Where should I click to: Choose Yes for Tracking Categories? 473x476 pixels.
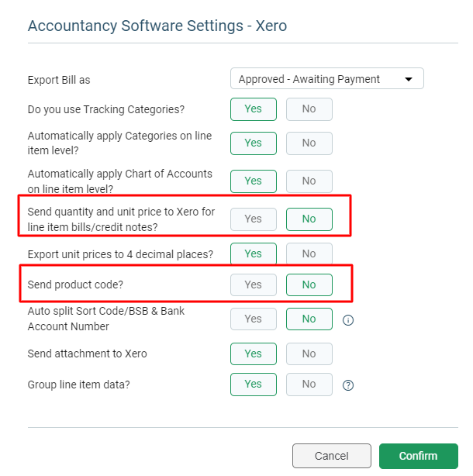pos(254,109)
